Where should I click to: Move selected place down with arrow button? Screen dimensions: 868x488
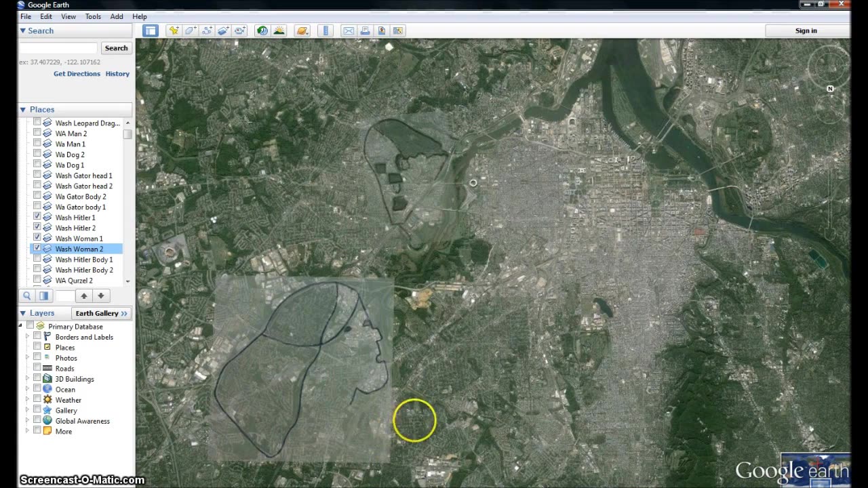[x=100, y=296]
